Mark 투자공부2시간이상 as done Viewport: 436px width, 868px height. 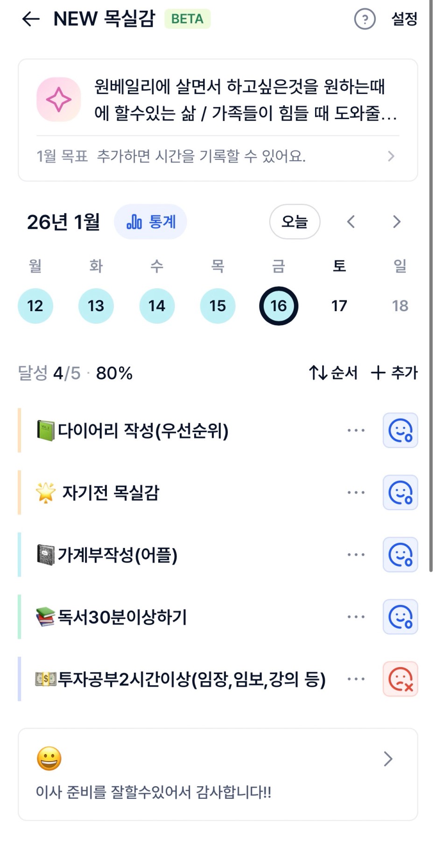point(400,679)
